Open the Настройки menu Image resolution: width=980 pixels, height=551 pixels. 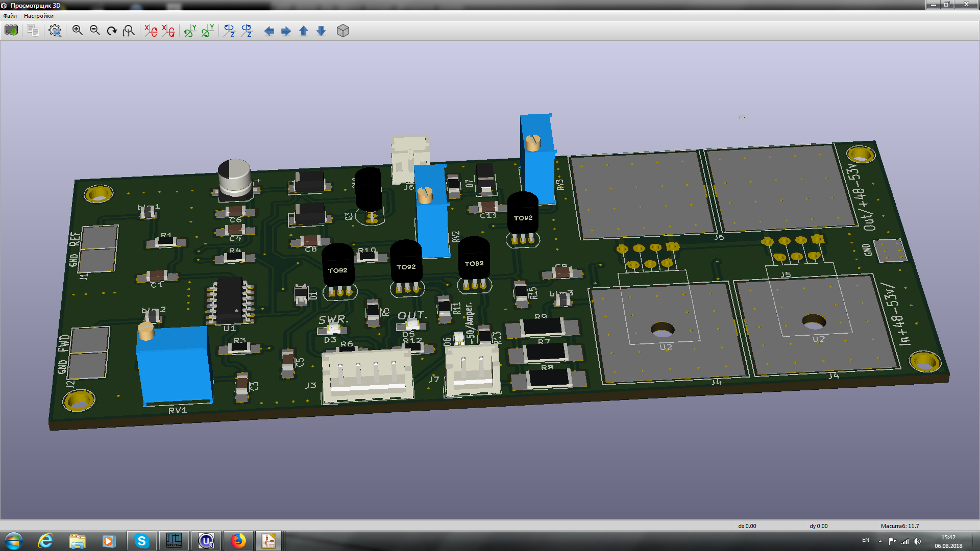click(x=39, y=16)
